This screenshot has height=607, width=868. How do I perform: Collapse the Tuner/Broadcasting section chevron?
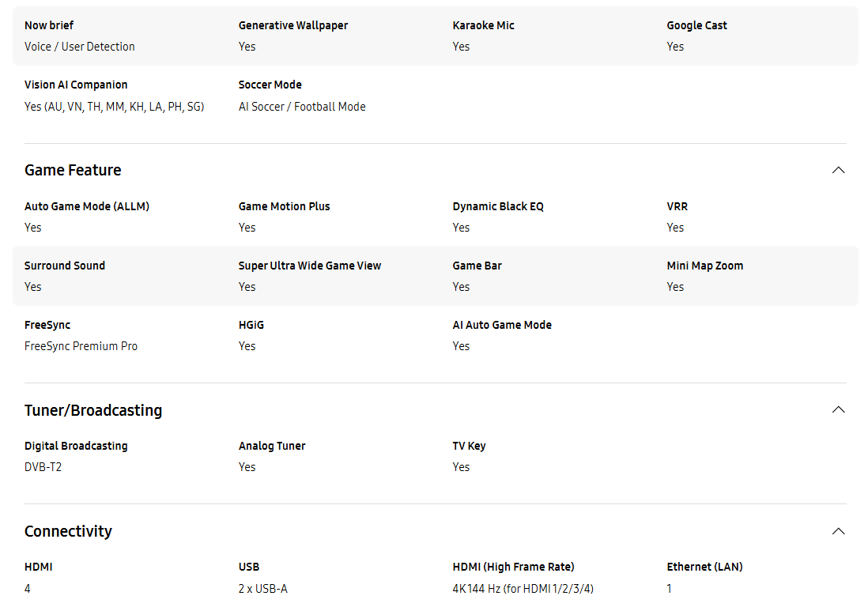[838, 409]
